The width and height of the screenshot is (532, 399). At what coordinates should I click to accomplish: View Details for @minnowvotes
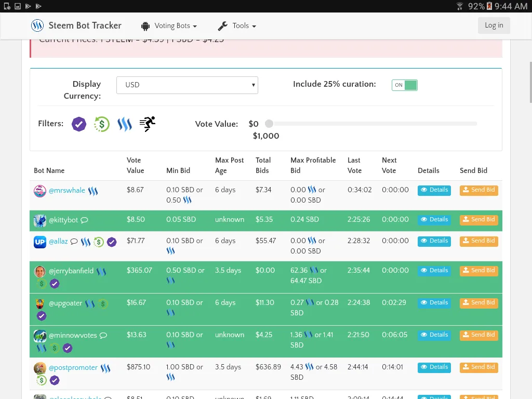[434, 335]
